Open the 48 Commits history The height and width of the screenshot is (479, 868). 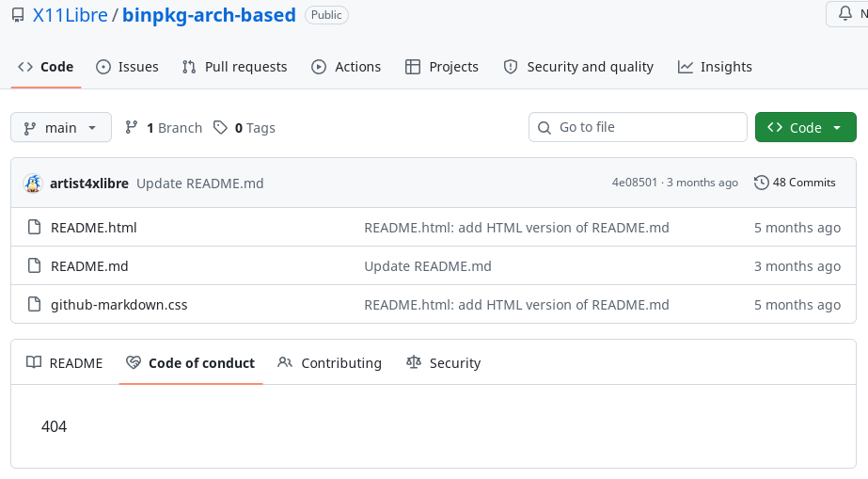795,183
